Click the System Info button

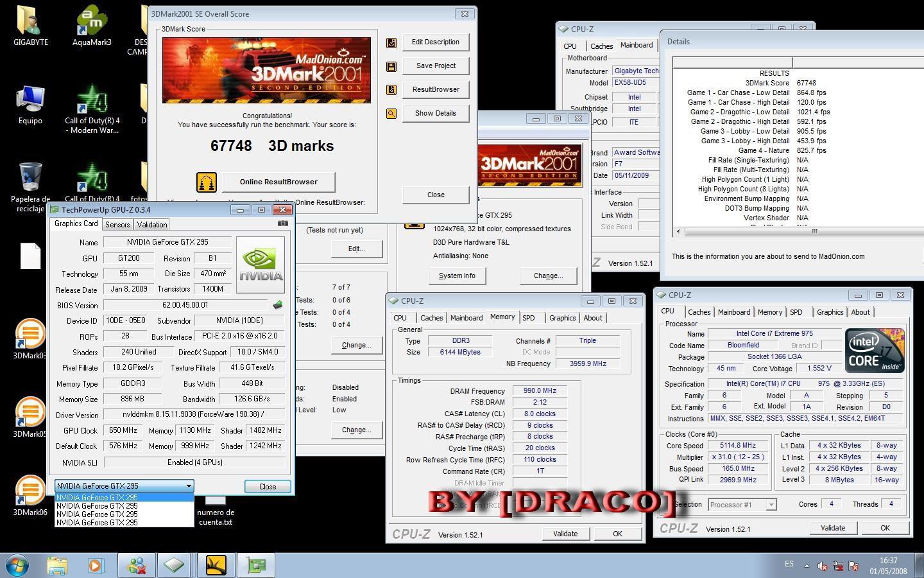pyautogui.click(x=457, y=276)
